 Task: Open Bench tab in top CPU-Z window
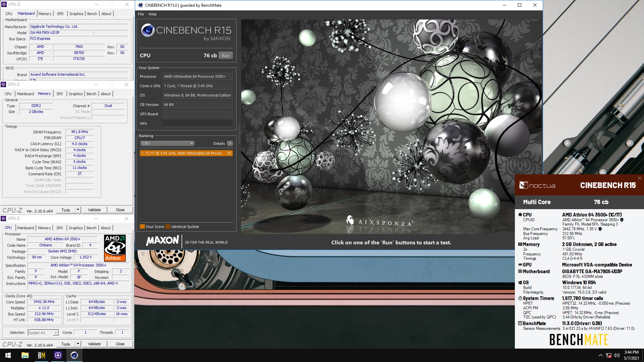92,14
